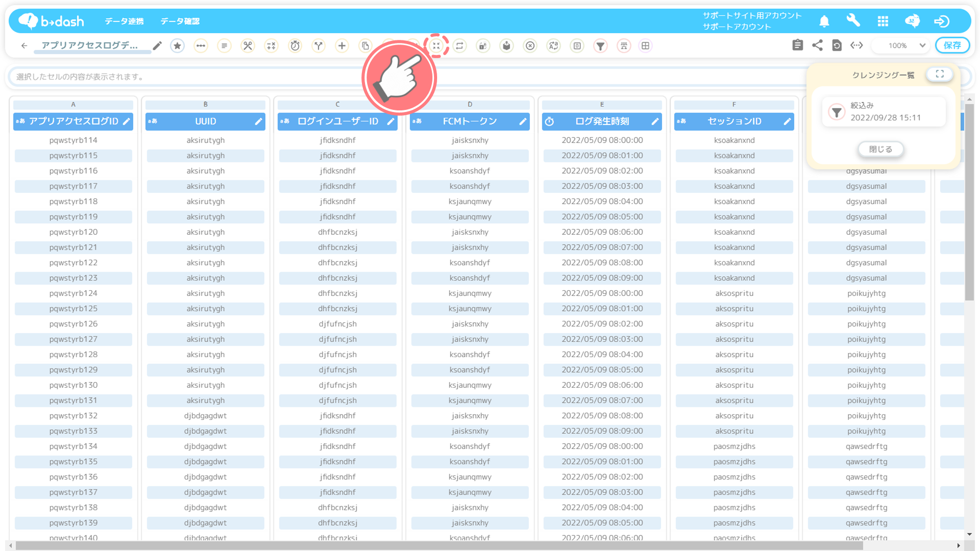Switch to the データ連携 menu
This screenshot has height=551, width=980.
124,21
